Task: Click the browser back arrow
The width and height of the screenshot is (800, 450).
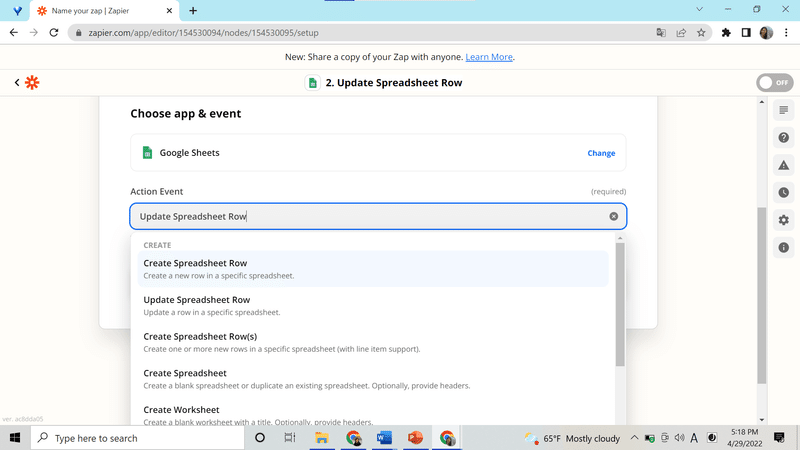Action: (x=14, y=33)
